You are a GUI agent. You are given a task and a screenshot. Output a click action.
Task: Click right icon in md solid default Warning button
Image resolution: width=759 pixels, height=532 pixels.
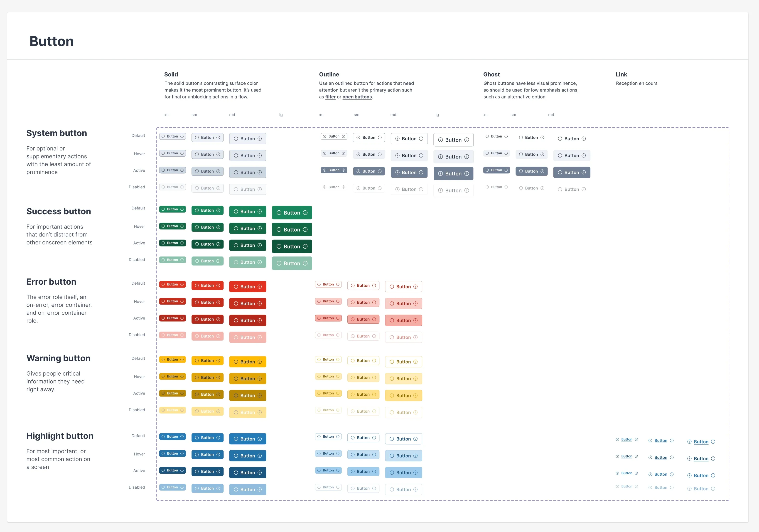(x=260, y=362)
